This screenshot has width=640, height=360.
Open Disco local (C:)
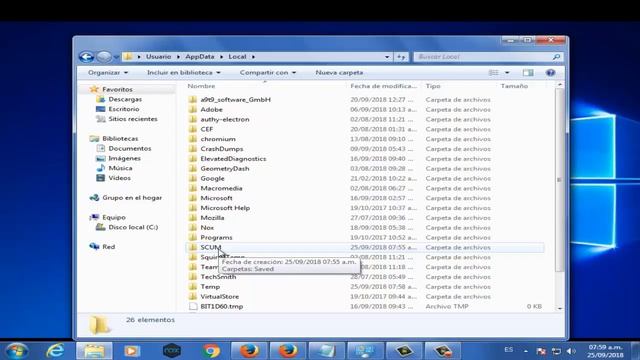[133, 227]
